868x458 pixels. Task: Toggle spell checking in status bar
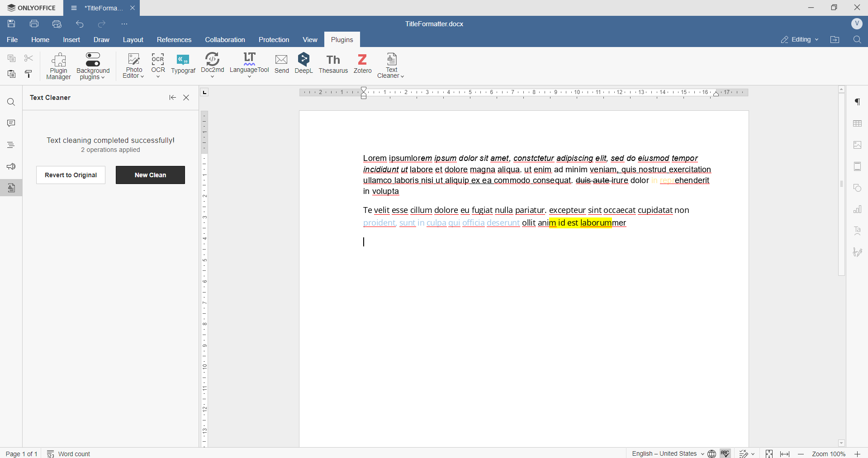(726, 453)
